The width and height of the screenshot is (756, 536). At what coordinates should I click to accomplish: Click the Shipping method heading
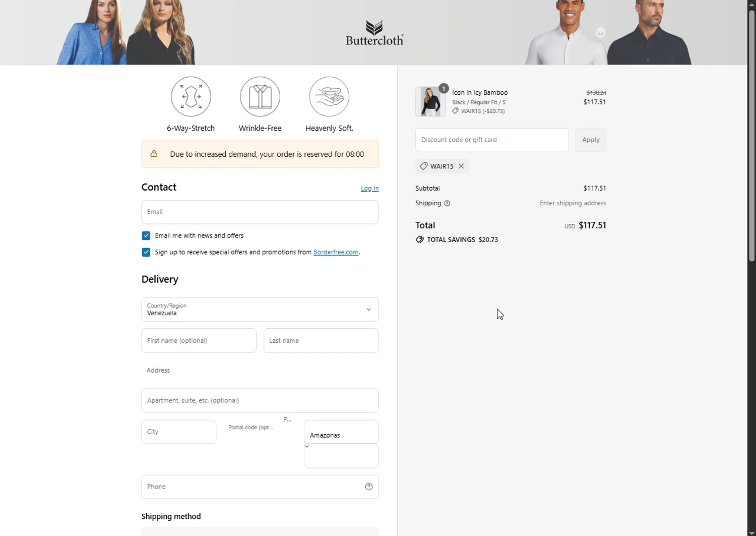click(171, 516)
